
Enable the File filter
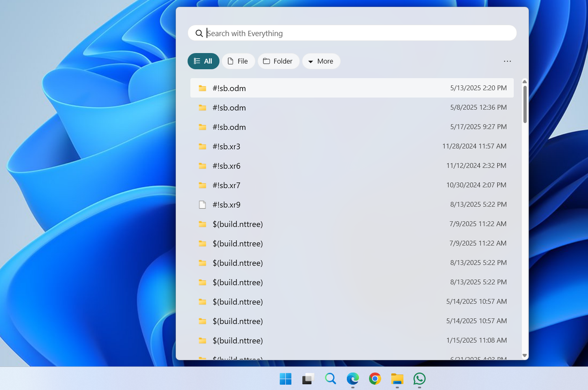(x=238, y=61)
